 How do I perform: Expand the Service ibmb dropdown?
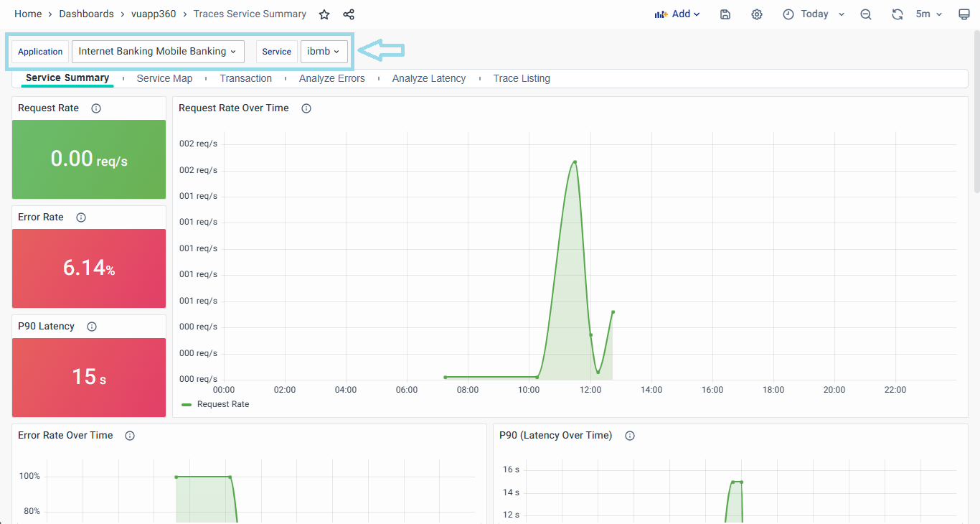click(324, 52)
